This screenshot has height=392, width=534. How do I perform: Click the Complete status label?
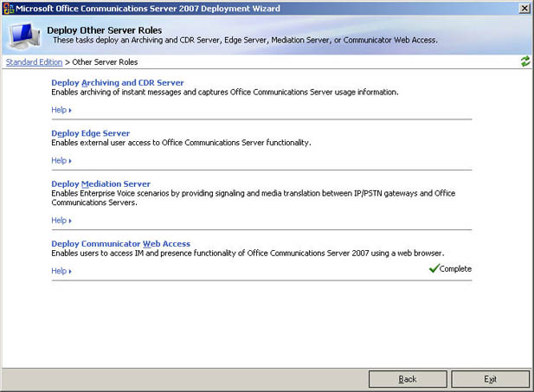click(x=455, y=269)
